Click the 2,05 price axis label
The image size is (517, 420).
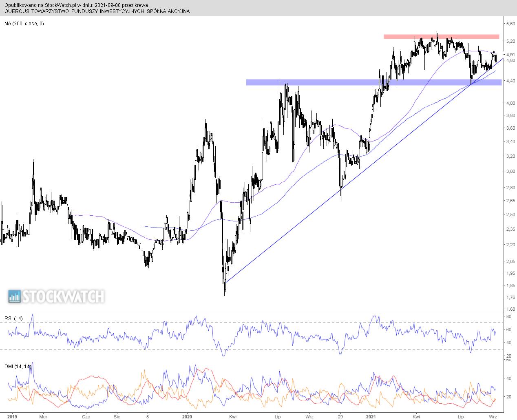click(x=510, y=261)
